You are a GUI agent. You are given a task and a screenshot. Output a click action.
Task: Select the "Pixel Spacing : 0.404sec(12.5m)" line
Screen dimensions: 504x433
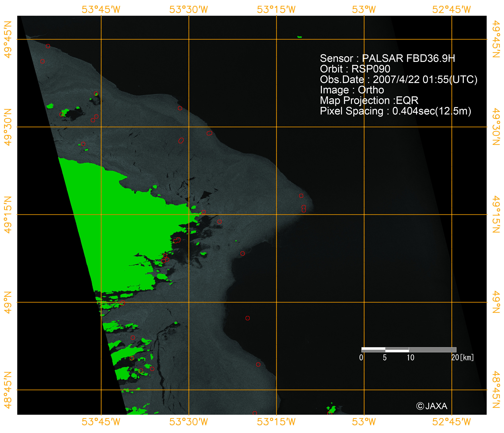(x=395, y=111)
